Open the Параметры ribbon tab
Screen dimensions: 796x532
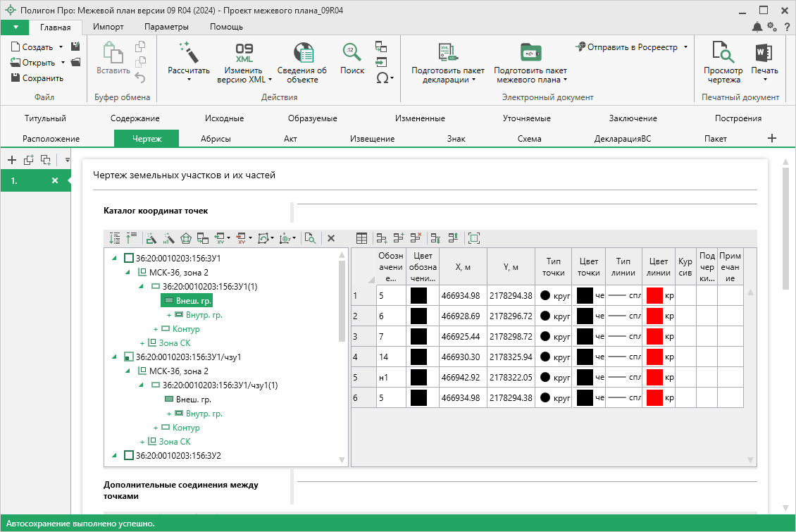166,27
